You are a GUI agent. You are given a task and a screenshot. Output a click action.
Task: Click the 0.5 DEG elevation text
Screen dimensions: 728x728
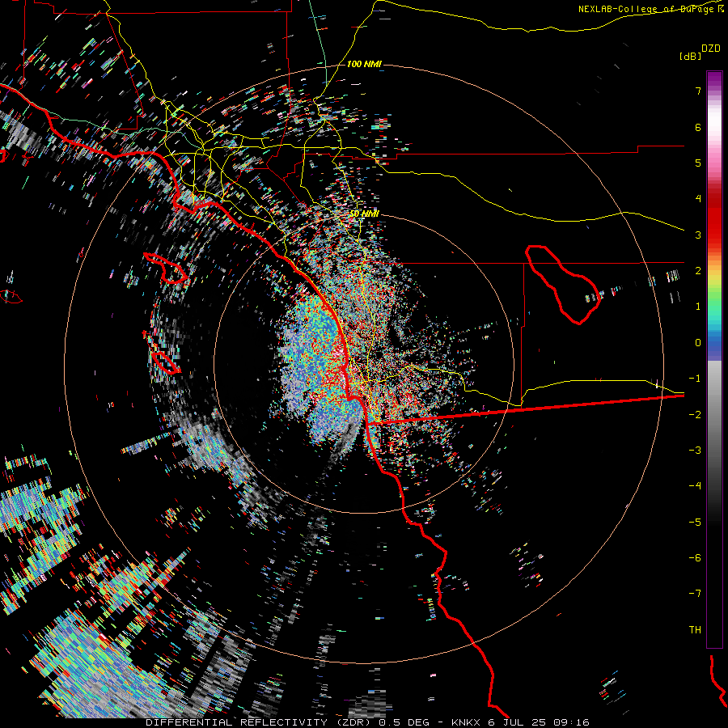(x=404, y=722)
